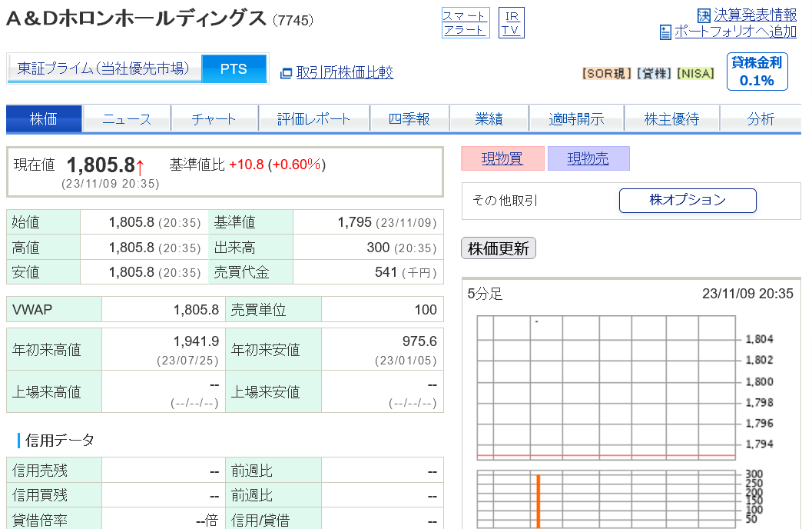
Task: Click the NISA badge
Action: tap(695, 74)
